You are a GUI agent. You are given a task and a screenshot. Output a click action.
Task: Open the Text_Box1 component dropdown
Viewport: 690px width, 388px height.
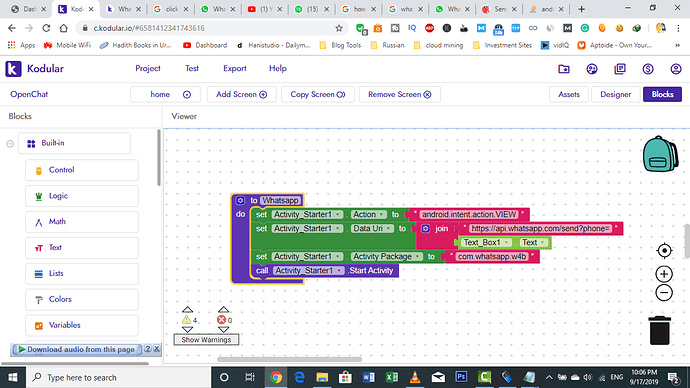[486, 242]
